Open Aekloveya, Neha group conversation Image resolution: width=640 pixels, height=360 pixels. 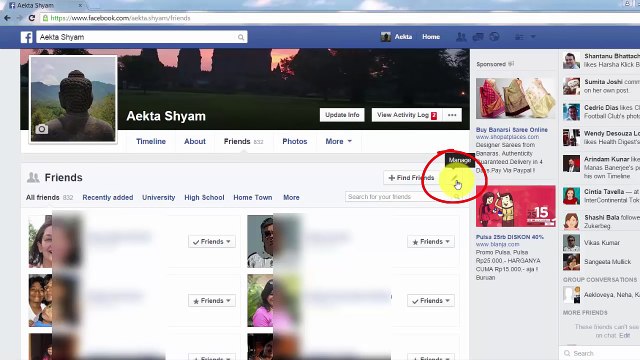click(x=601, y=294)
